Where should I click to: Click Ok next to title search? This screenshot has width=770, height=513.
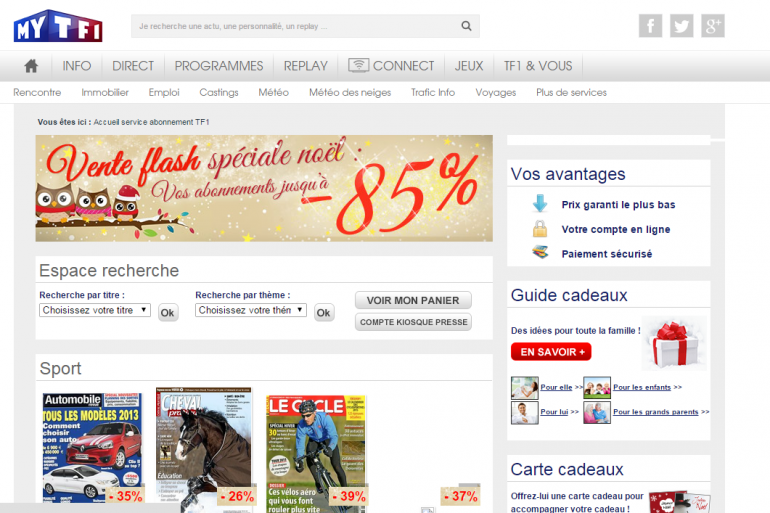coord(167,313)
